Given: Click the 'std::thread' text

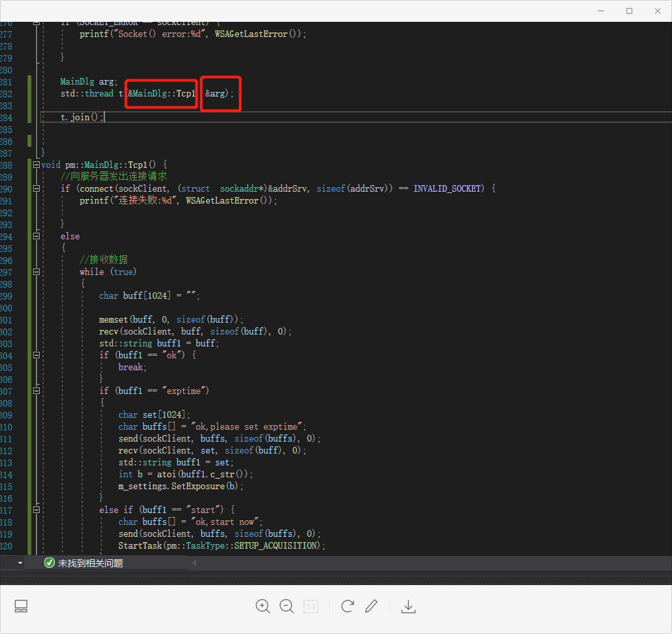Looking at the screenshot, I should point(87,93).
